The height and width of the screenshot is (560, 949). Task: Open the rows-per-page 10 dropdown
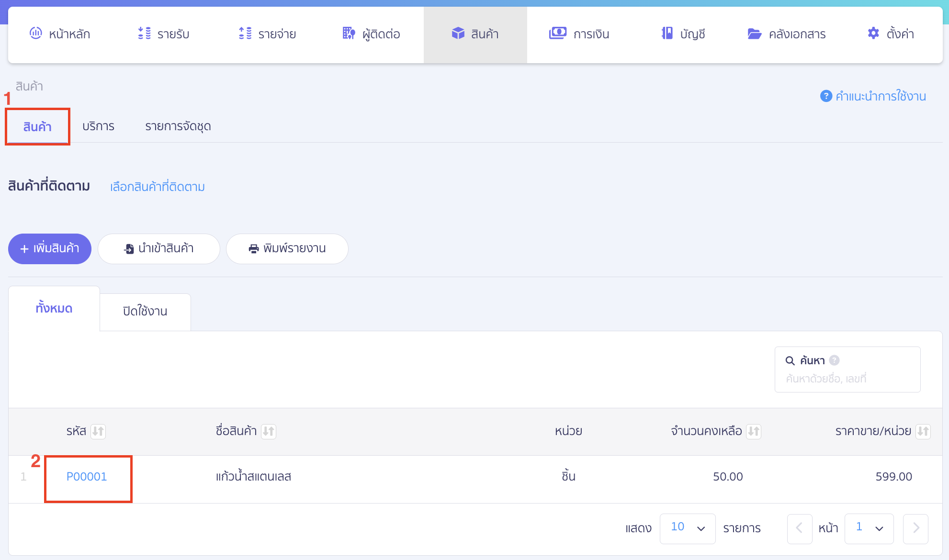[x=688, y=528]
